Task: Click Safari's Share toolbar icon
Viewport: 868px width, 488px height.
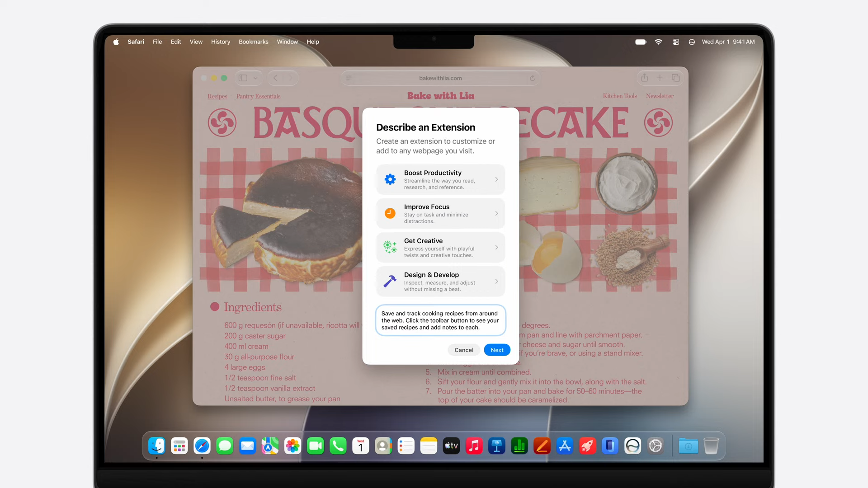Action: [x=645, y=78]
